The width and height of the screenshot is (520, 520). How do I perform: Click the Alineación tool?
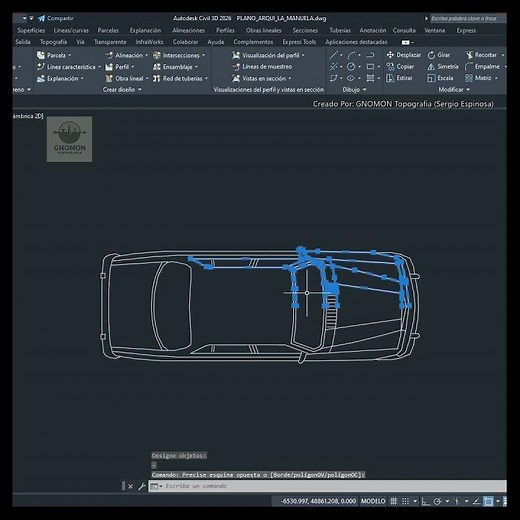click(x=124, y=55)
